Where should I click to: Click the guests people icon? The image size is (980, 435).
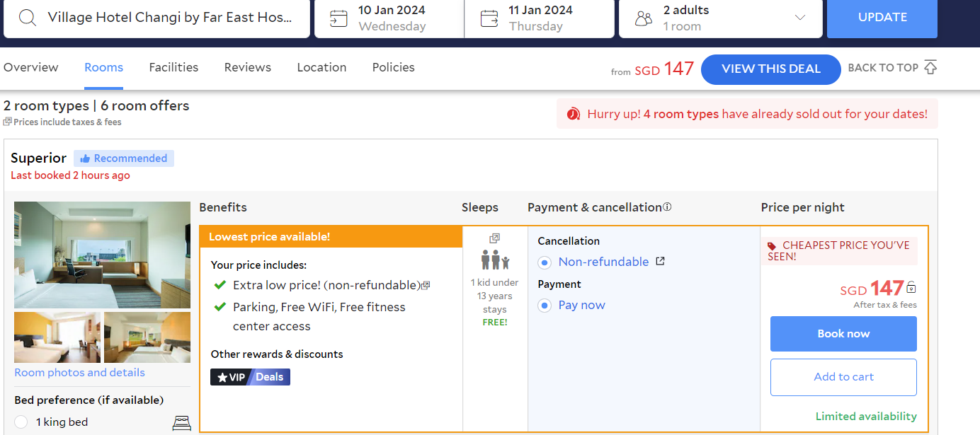coord(644,18)
